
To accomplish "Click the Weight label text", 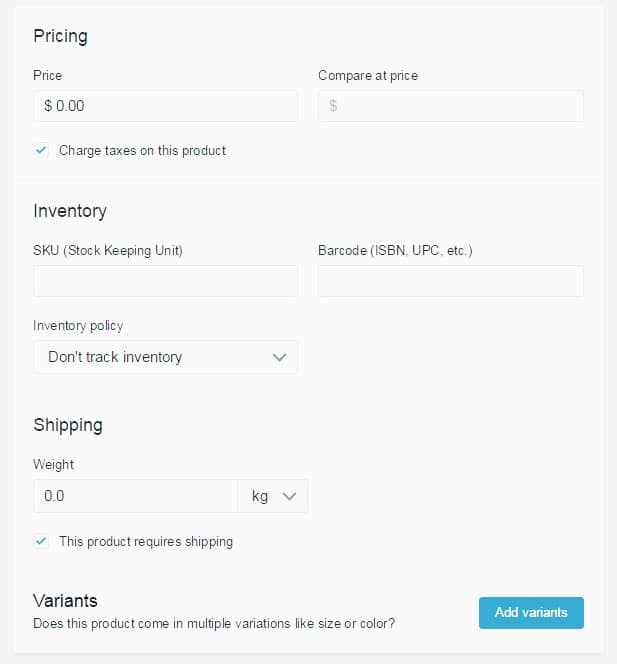I will [54, 464].
